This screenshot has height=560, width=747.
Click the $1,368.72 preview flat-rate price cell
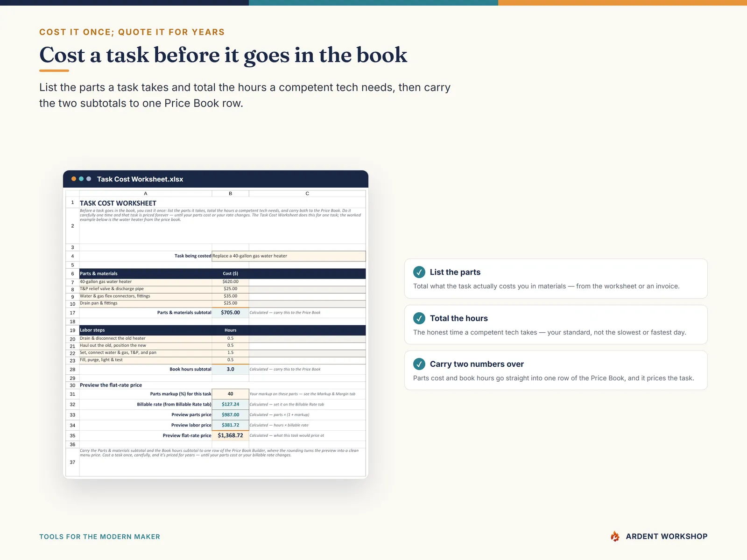230,435
